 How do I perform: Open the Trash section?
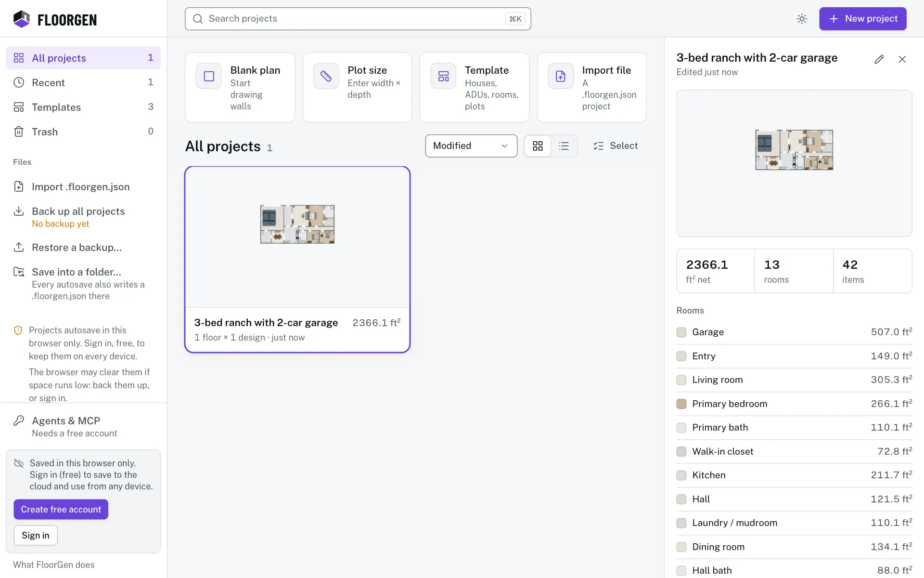pyautogui.click(x=83, y=131)
